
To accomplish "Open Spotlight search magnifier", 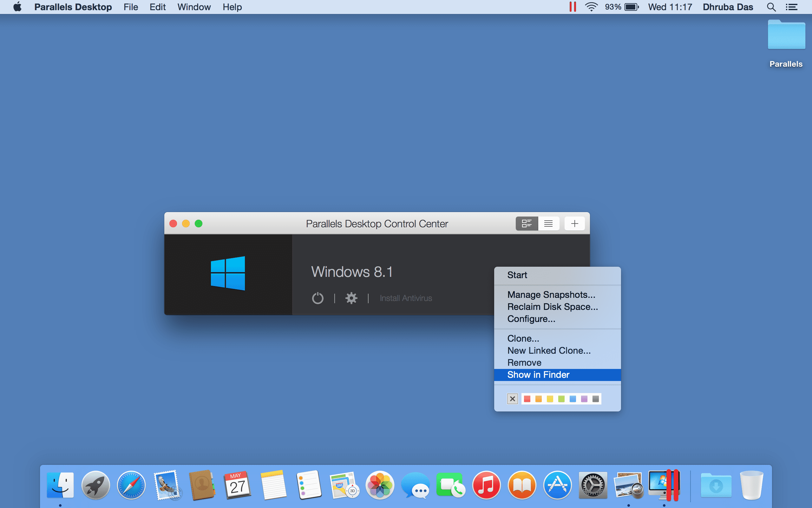I will tap(771, 7).
